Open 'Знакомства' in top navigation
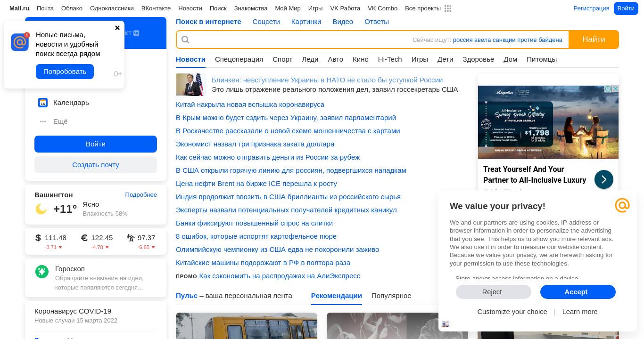The image size is (644, 339). pyautogui.click(x=251, y=8)
